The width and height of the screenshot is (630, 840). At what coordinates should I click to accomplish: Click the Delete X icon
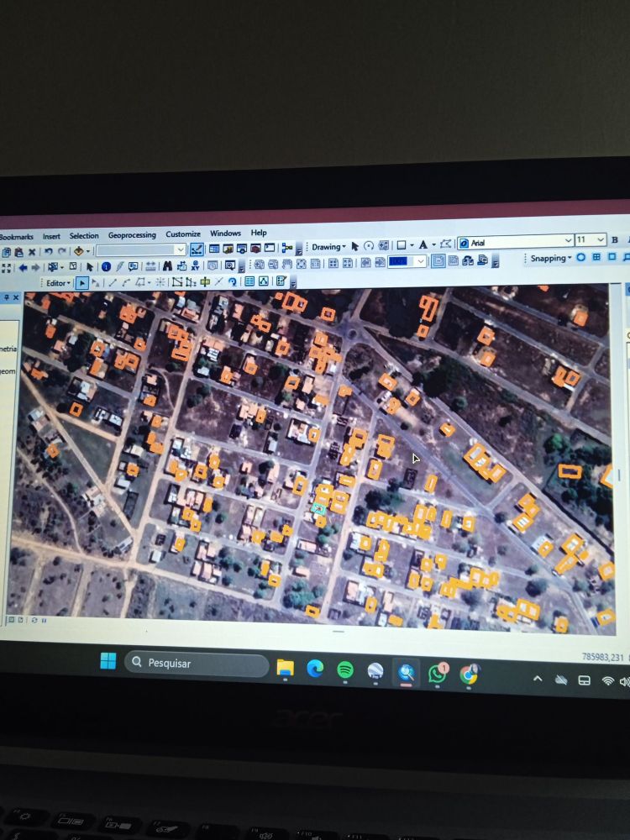(x=32, y=252)
